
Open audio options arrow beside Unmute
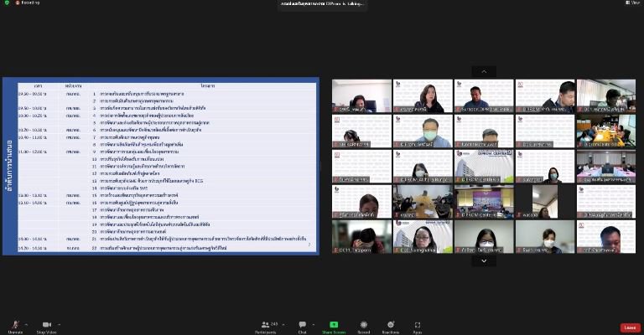(x=26, y=325)
